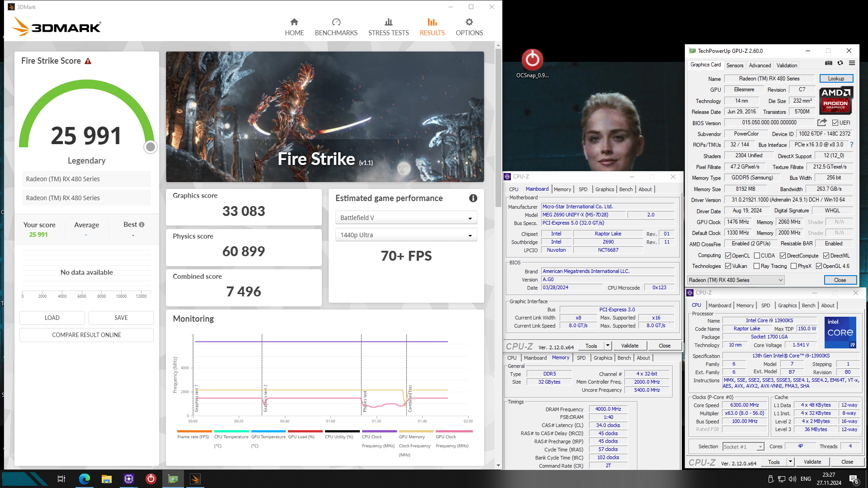The height and width of the screenshot is (488, 868).
Task: Toggle the DirectCompute checkbox
Action: [x=783, y=256]
